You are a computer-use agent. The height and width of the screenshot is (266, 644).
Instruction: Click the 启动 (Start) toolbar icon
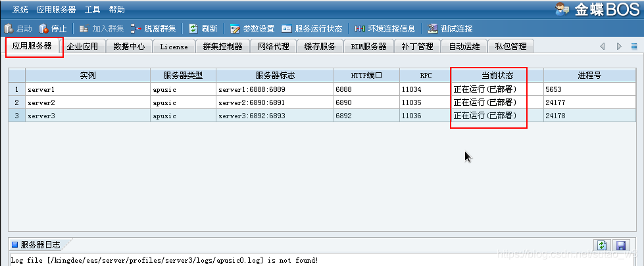click(9, 29)
